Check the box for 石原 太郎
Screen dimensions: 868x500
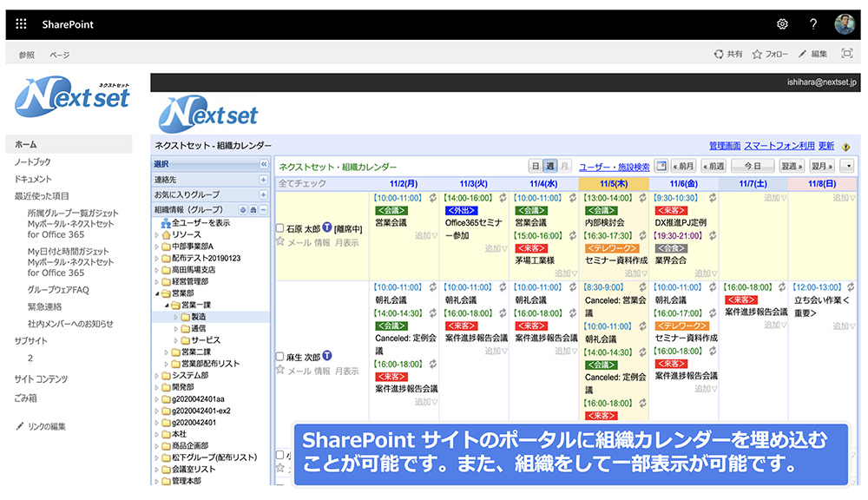(279, 227)
